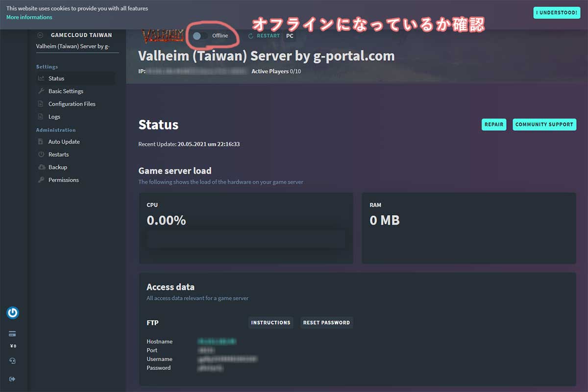Click the Logs document icon
Viewport: 588px width, 392px height.
coord(41,117)
